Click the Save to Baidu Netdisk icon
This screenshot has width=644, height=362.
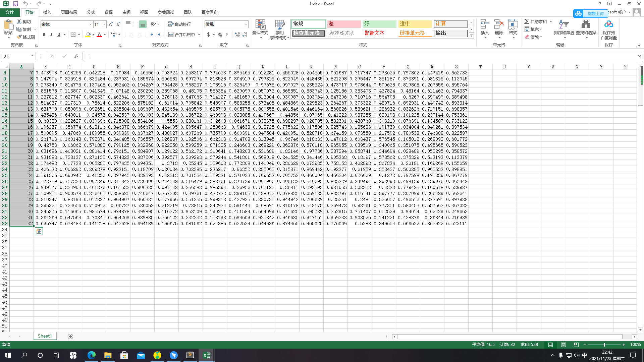coord(608,25)
